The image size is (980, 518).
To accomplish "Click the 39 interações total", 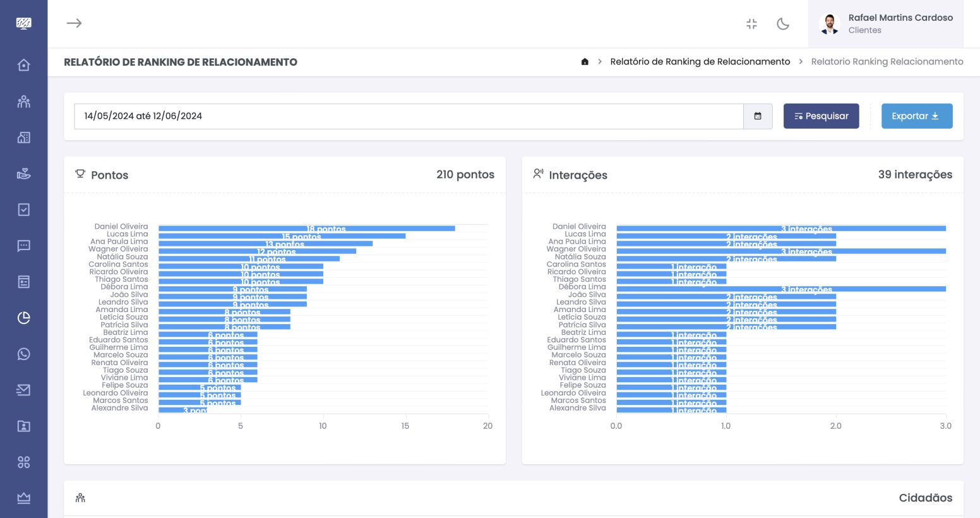I will (x=915, y=174).
